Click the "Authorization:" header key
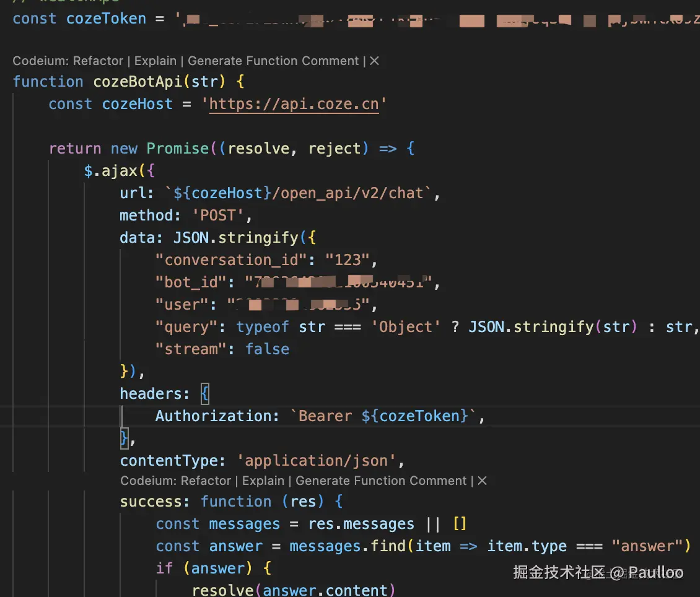This screenshot has height=597, width=700. click(x=217, y=416)
